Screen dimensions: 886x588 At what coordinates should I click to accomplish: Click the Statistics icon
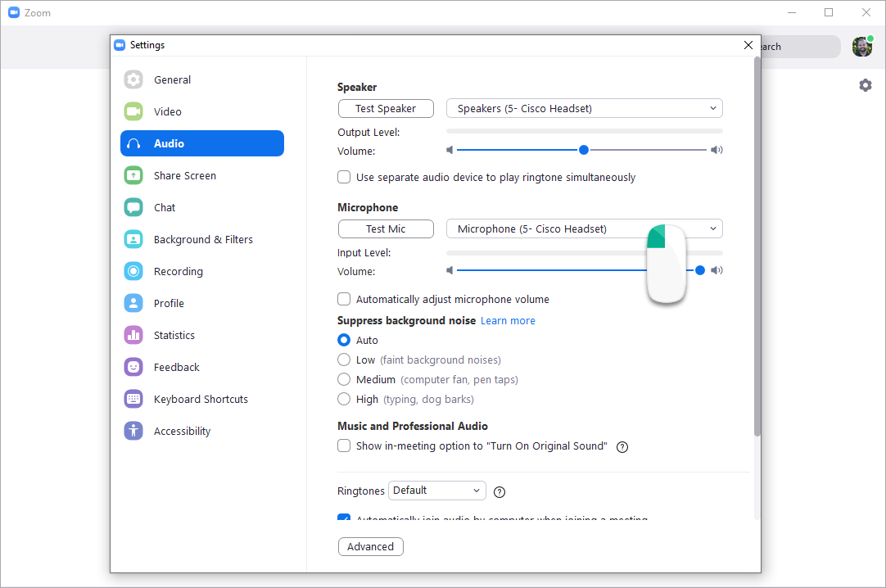pyautogui.click(x=133, y=335)
